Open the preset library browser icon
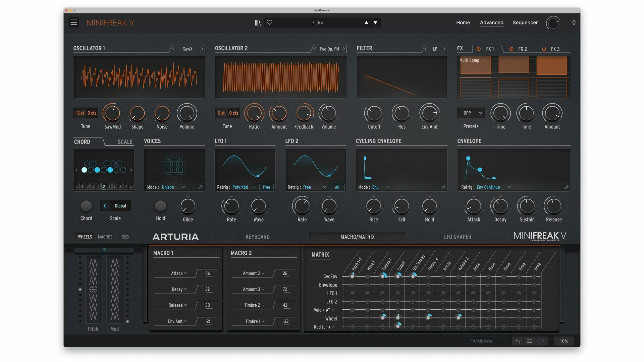 pyautogui.click(x=258, y=22)
